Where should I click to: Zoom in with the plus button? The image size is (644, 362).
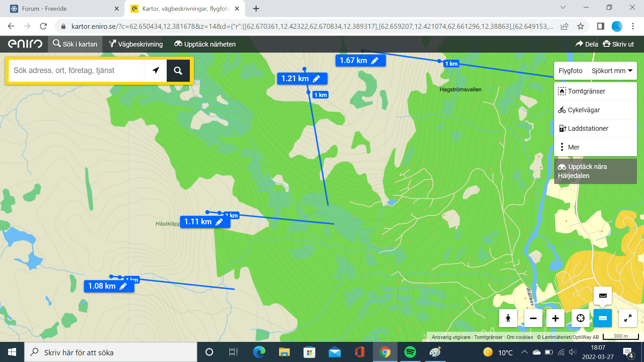(x=555, y=318)
